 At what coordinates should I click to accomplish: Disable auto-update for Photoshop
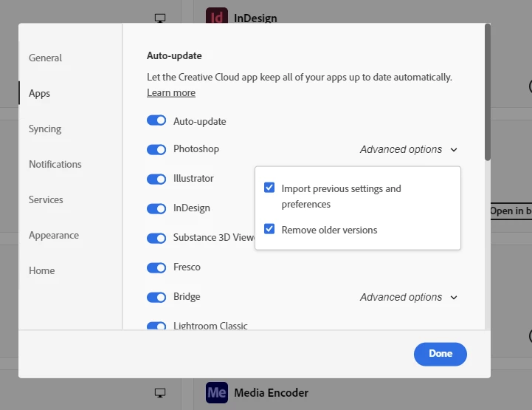(156, 149)
